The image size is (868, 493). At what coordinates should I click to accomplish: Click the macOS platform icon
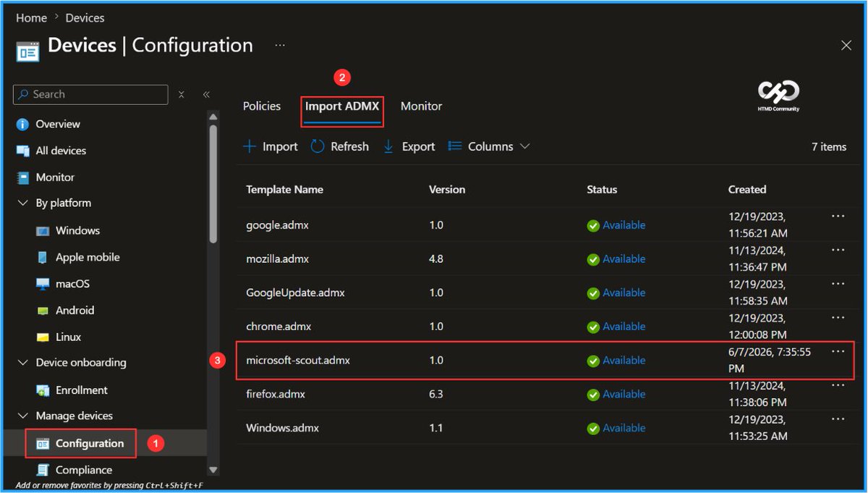[43, 285]
